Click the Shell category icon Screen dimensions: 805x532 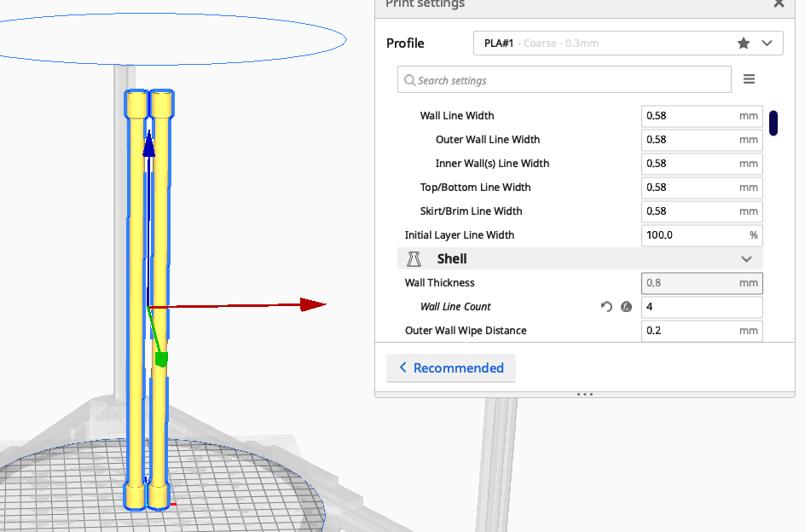pyautogui.click(x=414, y=259)
